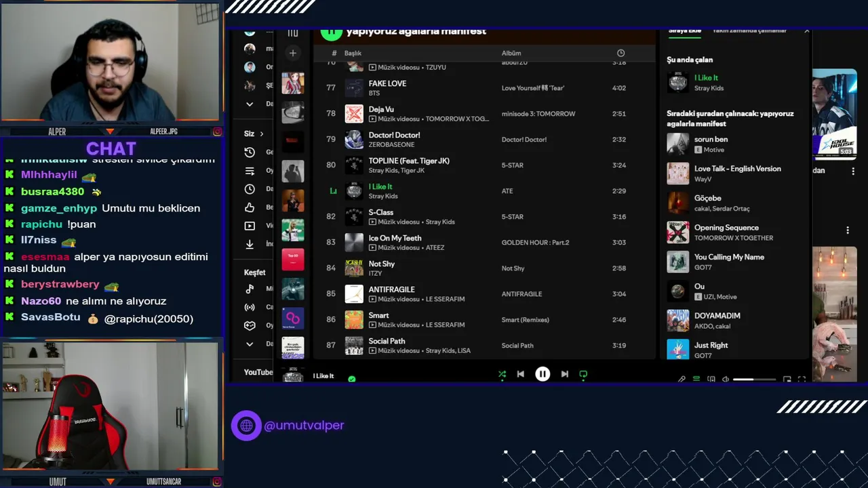Skip to the next track

[564, 374]
